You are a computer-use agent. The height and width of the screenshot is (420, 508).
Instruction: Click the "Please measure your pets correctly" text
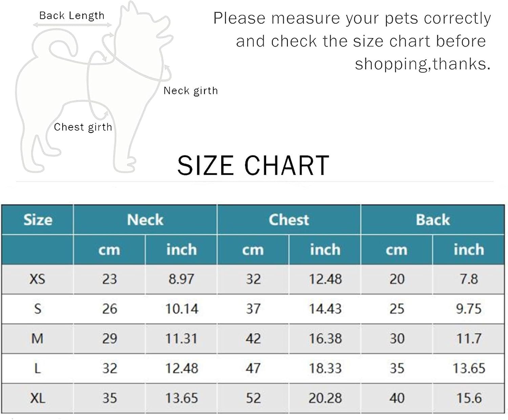click(x=352, y=18)
